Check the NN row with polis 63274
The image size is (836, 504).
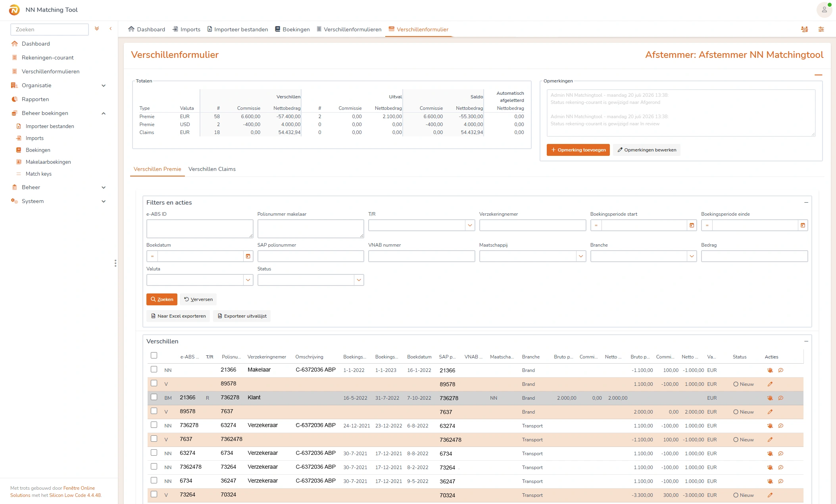pyautogui.click(x=154, y=425)
